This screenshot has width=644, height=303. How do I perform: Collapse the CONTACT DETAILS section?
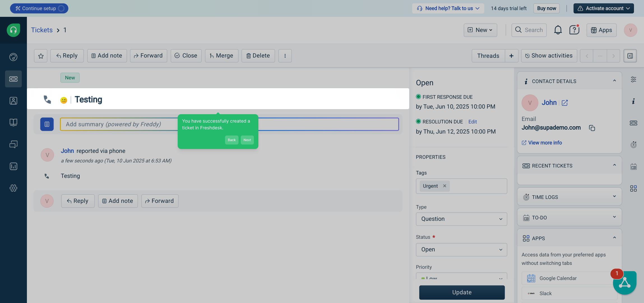[614, 81]
